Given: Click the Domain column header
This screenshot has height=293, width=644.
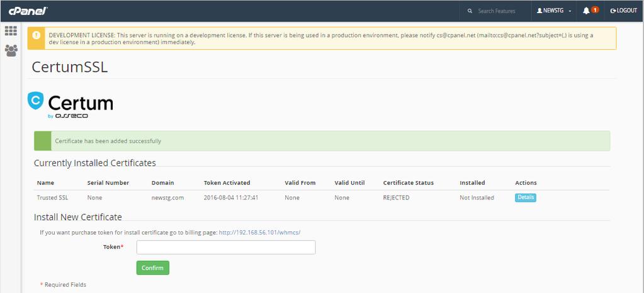Looking at the screenshot, I should pos(162,182).
